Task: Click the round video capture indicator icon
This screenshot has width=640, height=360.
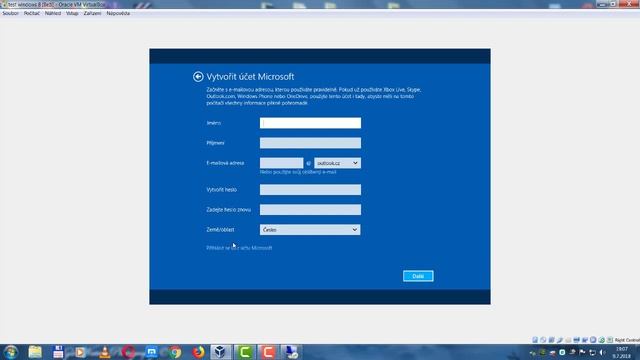Action: (x=593, y=340)
